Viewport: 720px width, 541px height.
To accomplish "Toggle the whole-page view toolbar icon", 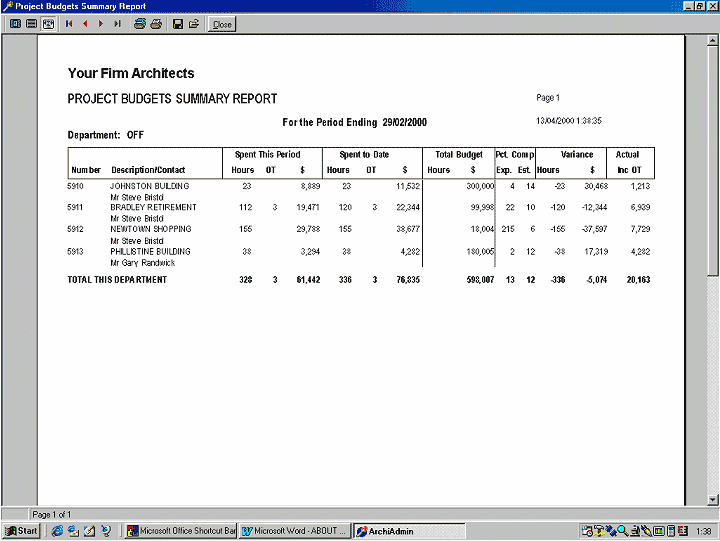I will tap(48, 23).
